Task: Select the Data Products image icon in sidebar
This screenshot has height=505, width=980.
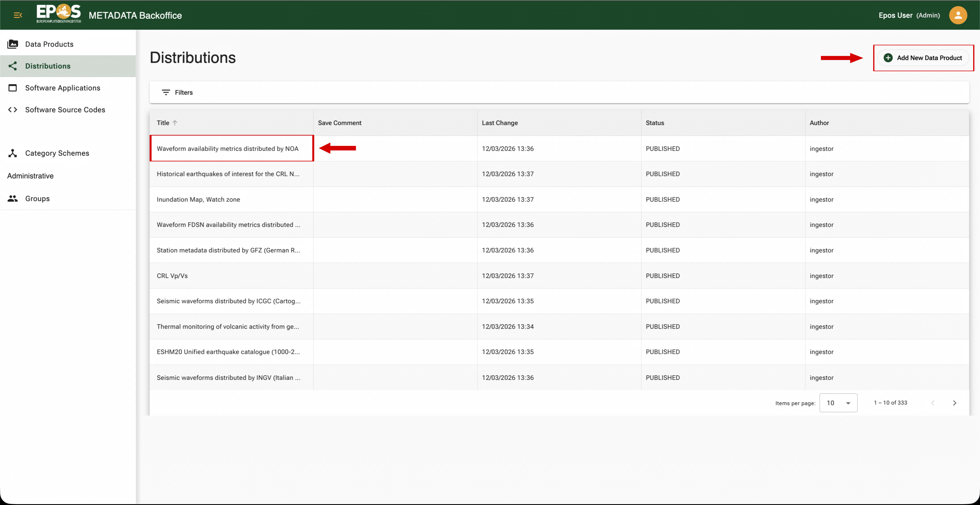Action: [x=13, y=44]
